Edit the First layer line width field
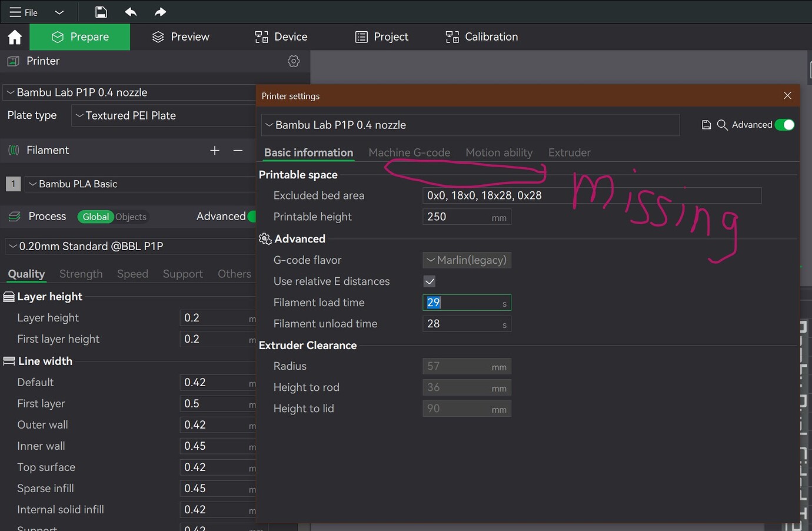This screenshot has height=531, width=812. click(218, 404)
